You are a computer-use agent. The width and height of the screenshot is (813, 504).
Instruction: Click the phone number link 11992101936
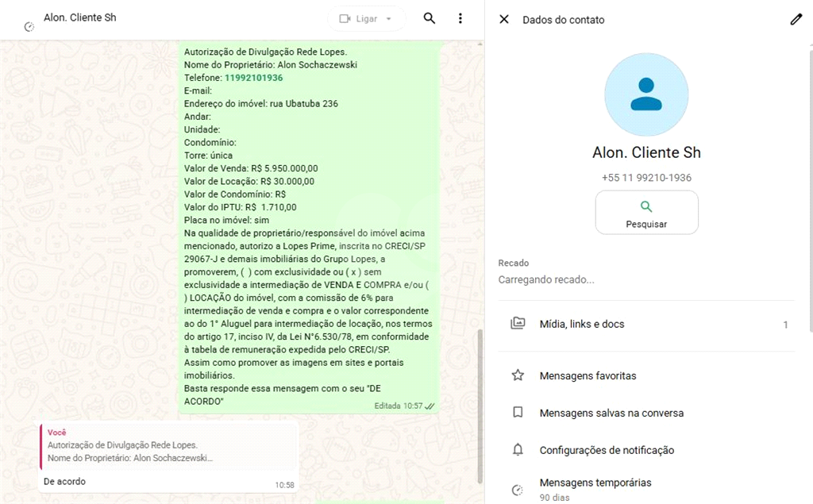click(x=253, y=78)
